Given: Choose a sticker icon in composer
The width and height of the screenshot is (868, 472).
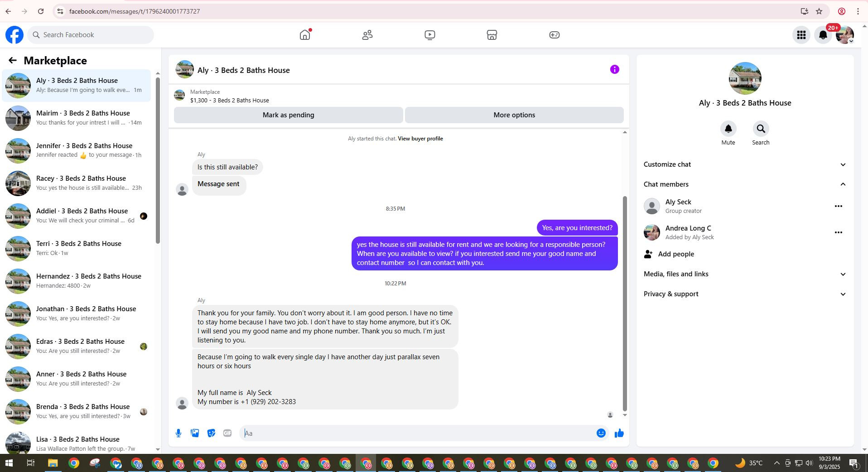Looking at the screenshot, I should tap(211, 433).
